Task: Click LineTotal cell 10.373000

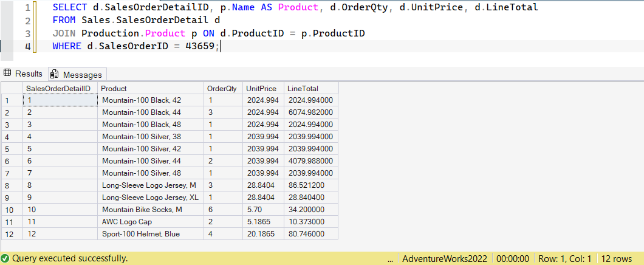Action: [311, 222]
